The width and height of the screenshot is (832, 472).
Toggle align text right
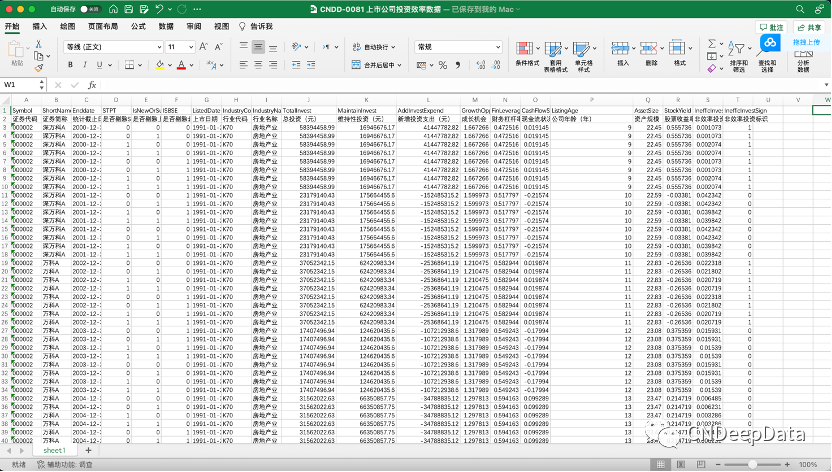pos(273,65)
